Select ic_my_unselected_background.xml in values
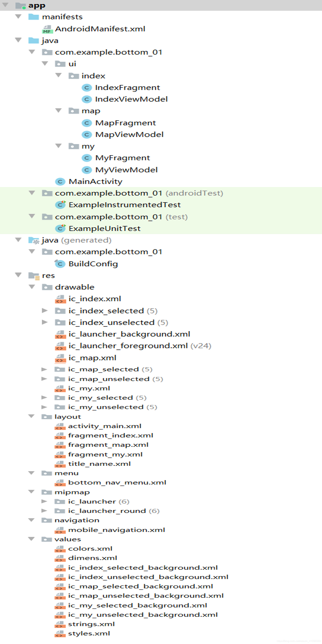Image resolution: width=322 pixels, height=644 pixels. (x=143, y=615)
